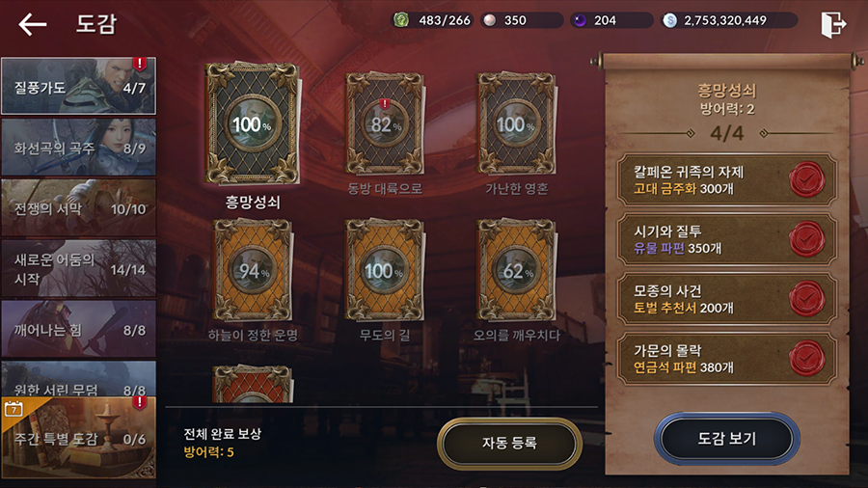Viewport: 868px width, 488px height.
Task: Tap the green stamina icon showing 483/266
Action: coord(401,20)
